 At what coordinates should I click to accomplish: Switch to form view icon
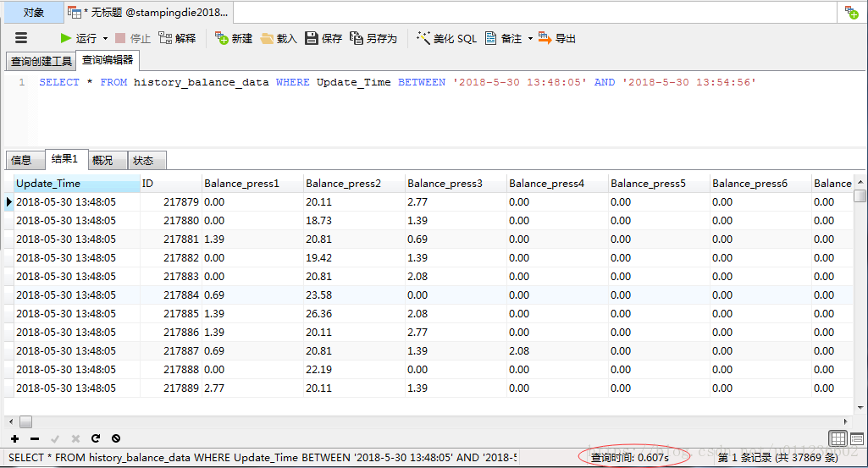point(857,439)
